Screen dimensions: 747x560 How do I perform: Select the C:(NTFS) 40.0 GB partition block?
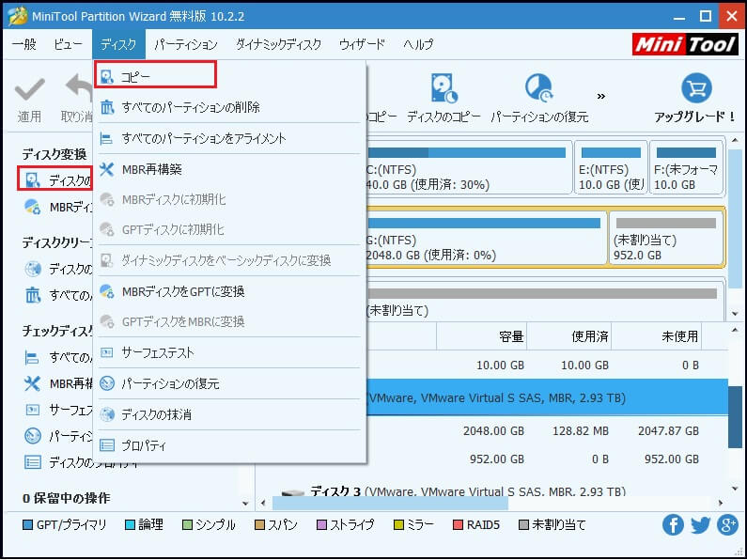468,166
